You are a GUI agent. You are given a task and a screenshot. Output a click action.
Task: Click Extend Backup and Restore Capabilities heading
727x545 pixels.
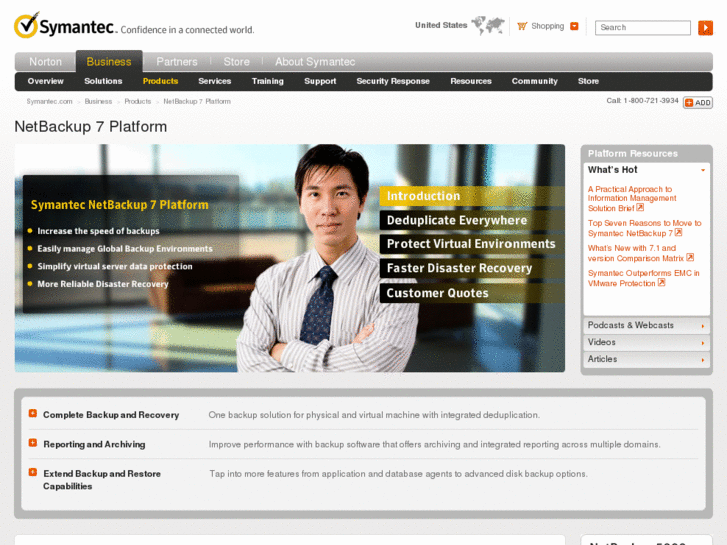[102, 480]
